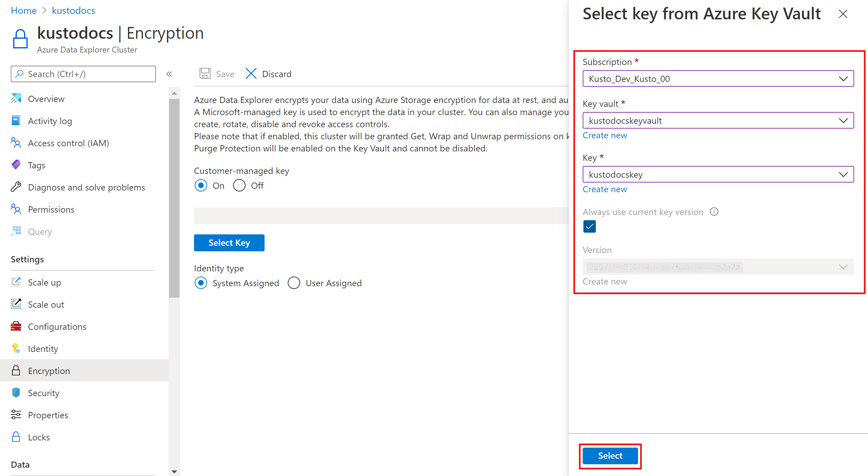Click the Scale out icon in sidebar
Image resolution: width=868 pixels, height=476 pixels.
[16, 304]
